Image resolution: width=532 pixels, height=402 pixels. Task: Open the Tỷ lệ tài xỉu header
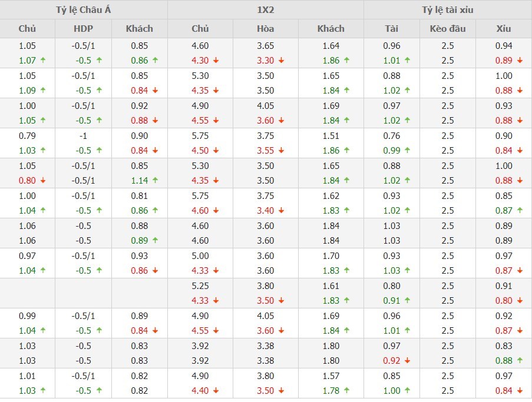pyautogui.click(x=447, y=9)
